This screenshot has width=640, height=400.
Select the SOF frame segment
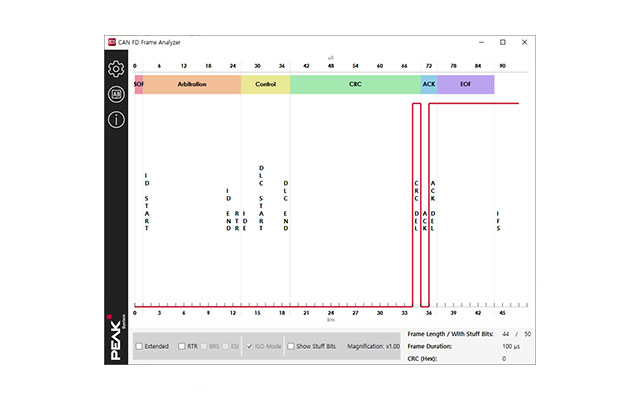click(138, 85)
